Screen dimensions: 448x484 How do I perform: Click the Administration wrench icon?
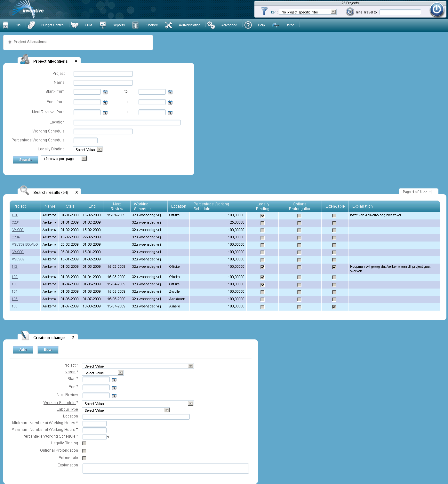click(x=169, y=25)
